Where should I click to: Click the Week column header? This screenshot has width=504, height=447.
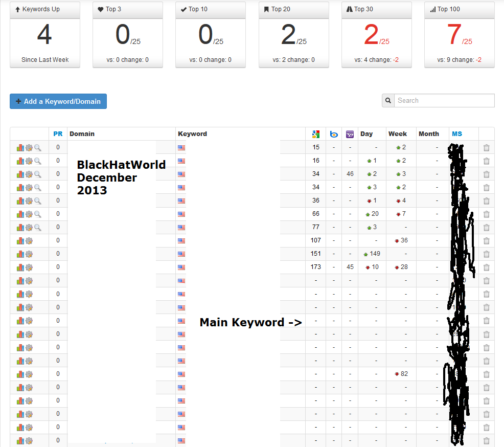(397, 134)
